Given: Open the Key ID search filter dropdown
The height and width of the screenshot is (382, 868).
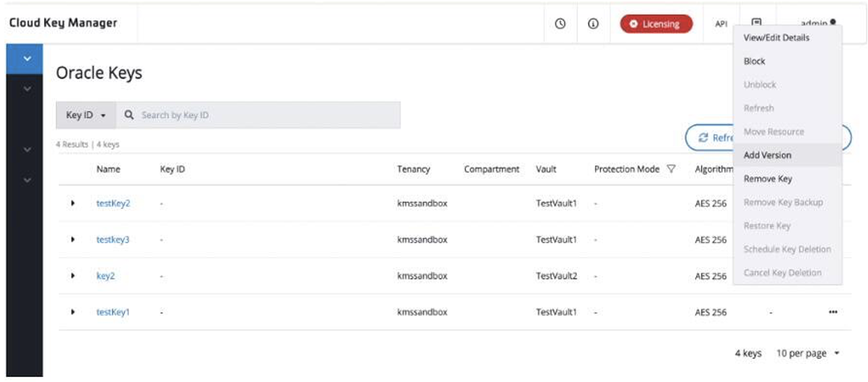Looking at the screenshot, I should (x=86, y=115).
